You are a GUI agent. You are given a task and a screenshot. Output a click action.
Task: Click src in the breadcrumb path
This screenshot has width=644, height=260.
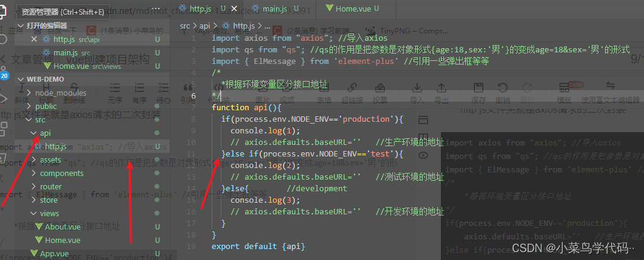pos(185,26)
